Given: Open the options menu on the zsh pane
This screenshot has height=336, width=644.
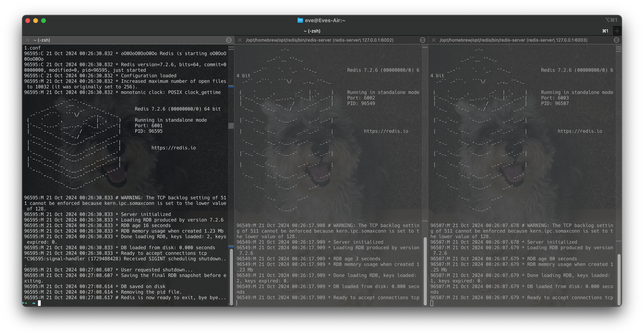Looking at the screenshot, I should 229,40.
